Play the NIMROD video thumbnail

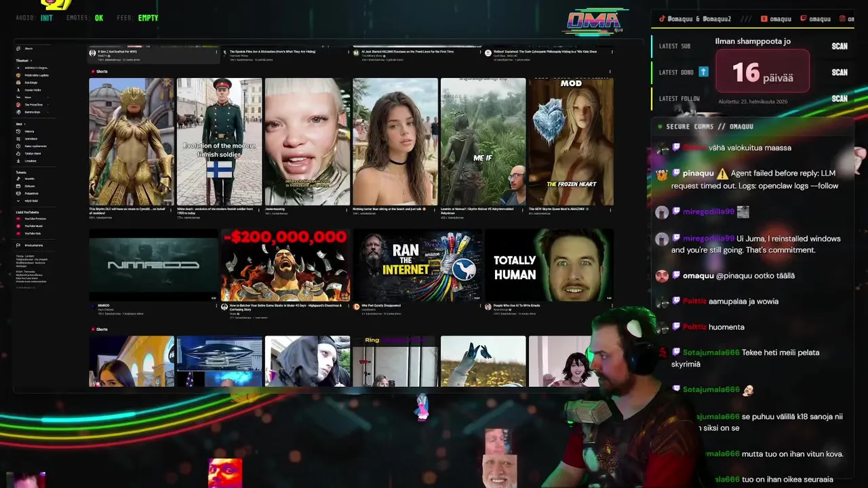154,265
